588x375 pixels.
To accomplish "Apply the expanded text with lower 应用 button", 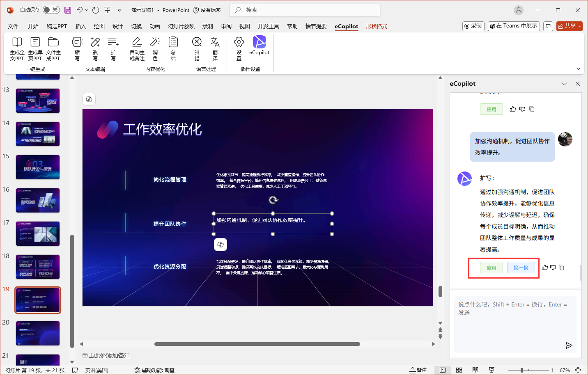I will click(491, 268).
